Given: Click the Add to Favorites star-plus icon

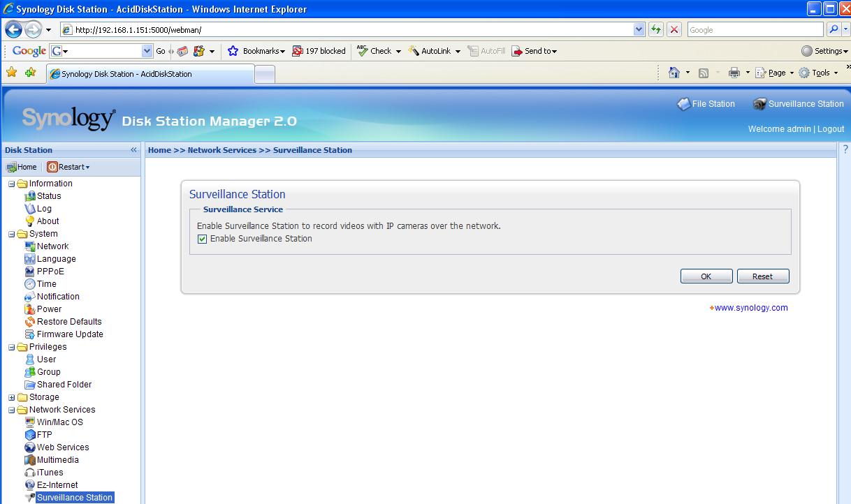Looking at the screenshot, I should [x=30, y=73].
